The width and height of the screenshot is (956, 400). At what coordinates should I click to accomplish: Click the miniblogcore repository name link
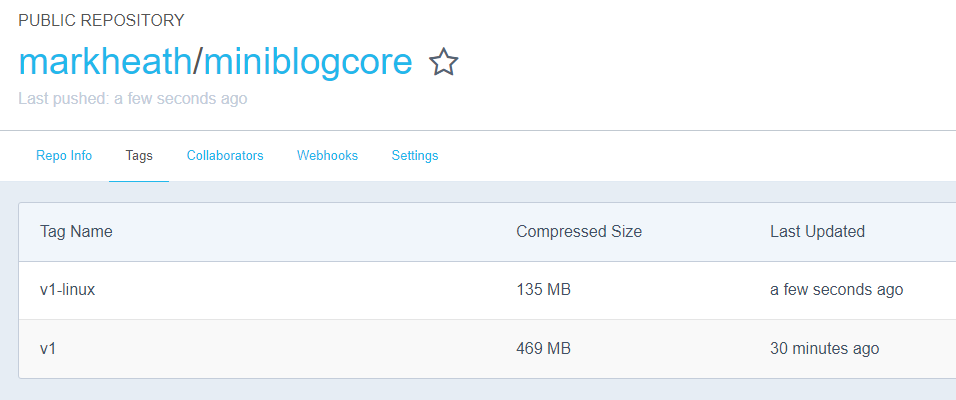(x=307, y=62)
